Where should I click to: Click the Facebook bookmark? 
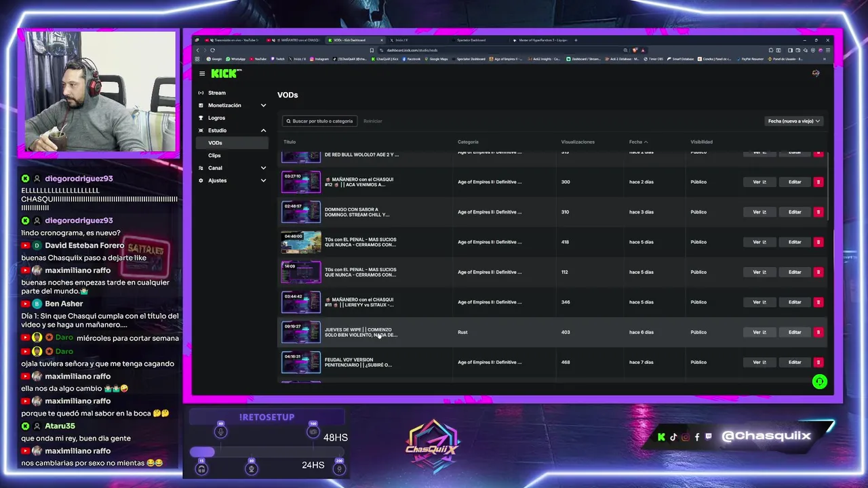point(410,59)
